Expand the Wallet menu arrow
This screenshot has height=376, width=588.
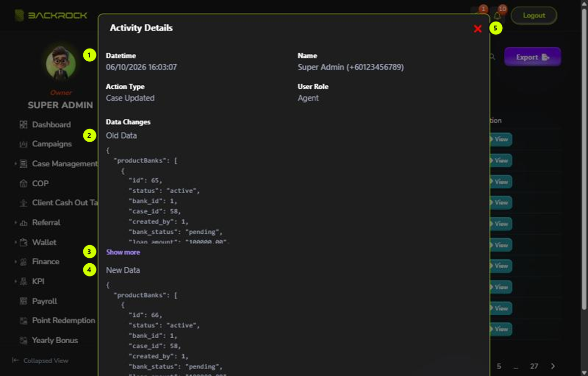pyautogui.click(x=16, y=242)
